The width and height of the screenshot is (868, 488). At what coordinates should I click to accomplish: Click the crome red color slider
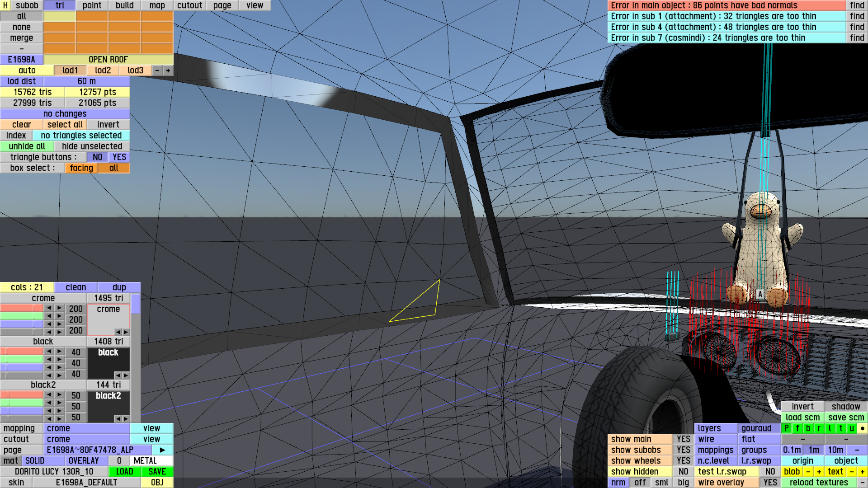coord(21,308)
